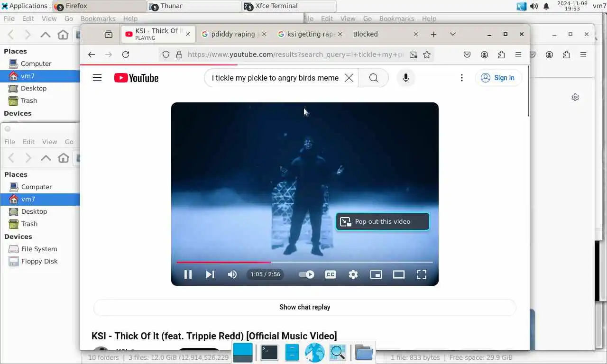The image size is (607, 364).
Task: List all tabs dropdown arrow
Action: coord(453,34)
